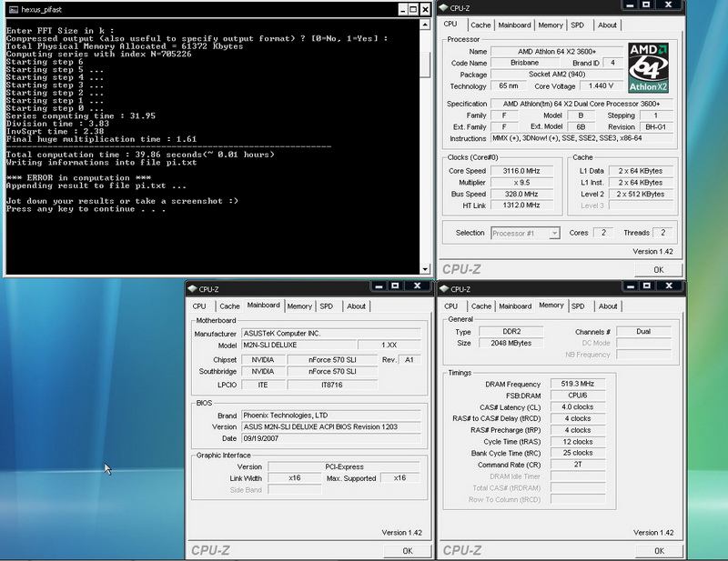
Task: Click the top-right CPU-Z window title icon
Action: point(444,8)
